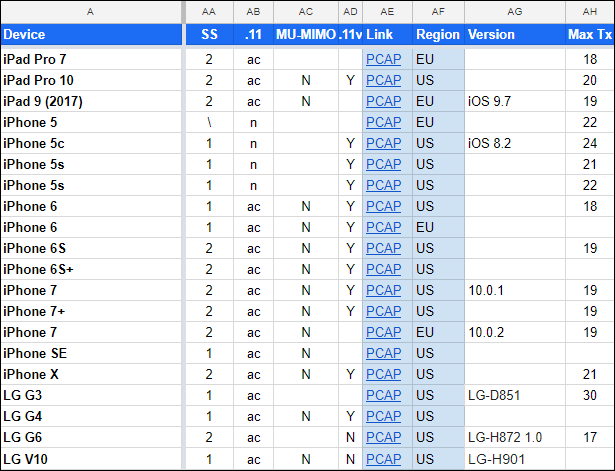Open the PCAP link for iPhone 6S

coord(383,248)
